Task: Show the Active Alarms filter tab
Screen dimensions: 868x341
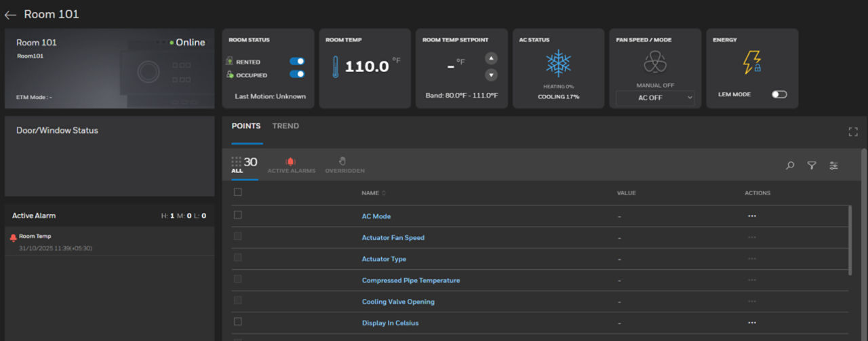Action: (291, 165)
